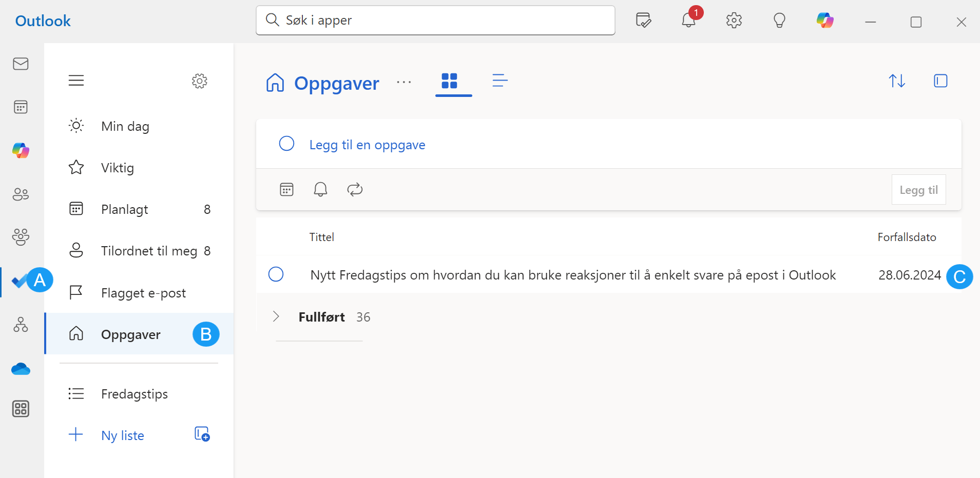Open the Nytt Fredagstips task details
The image size is (980, 478).
[x=573, y=275]
